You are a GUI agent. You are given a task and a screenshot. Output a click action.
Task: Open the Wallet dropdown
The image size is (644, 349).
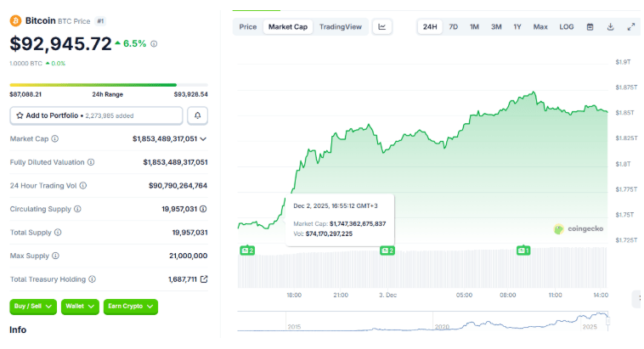[80, 306]
